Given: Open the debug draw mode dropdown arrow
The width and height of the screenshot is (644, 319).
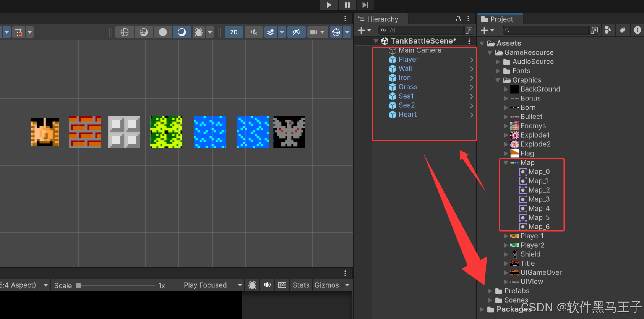Looking at the screenshot, I should coord(210,32).
